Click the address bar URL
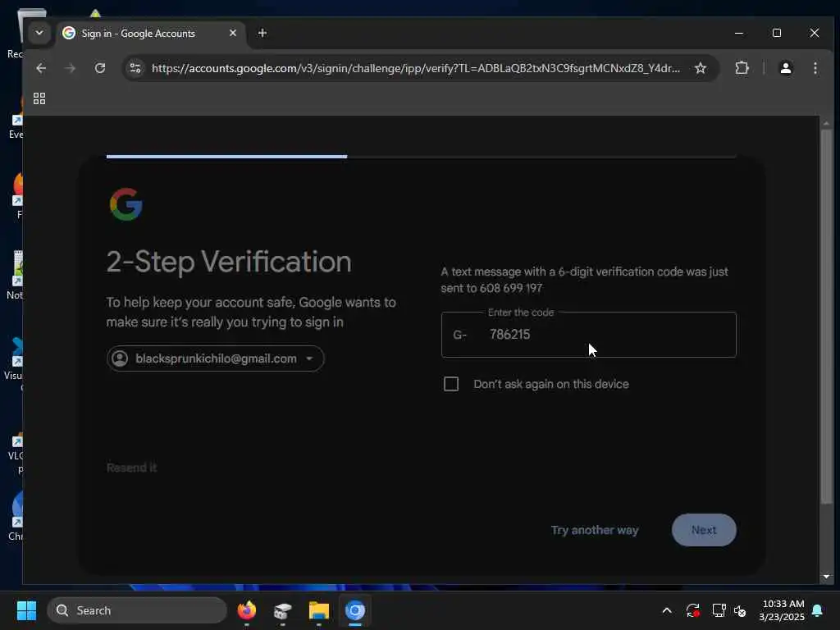The height and width of the screenshot is (630, 840). point(416,69)
